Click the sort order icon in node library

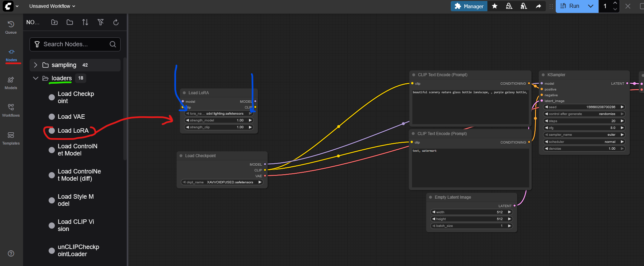click(x=85, y=22)
